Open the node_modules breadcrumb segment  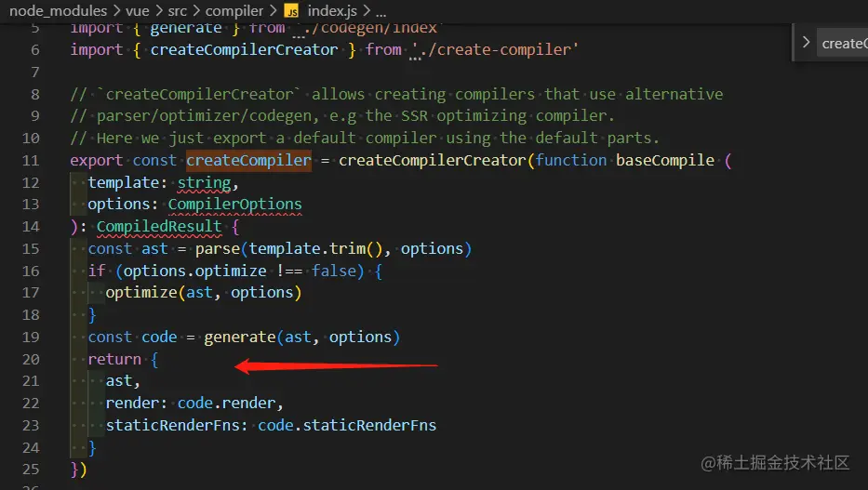(58, 10)
